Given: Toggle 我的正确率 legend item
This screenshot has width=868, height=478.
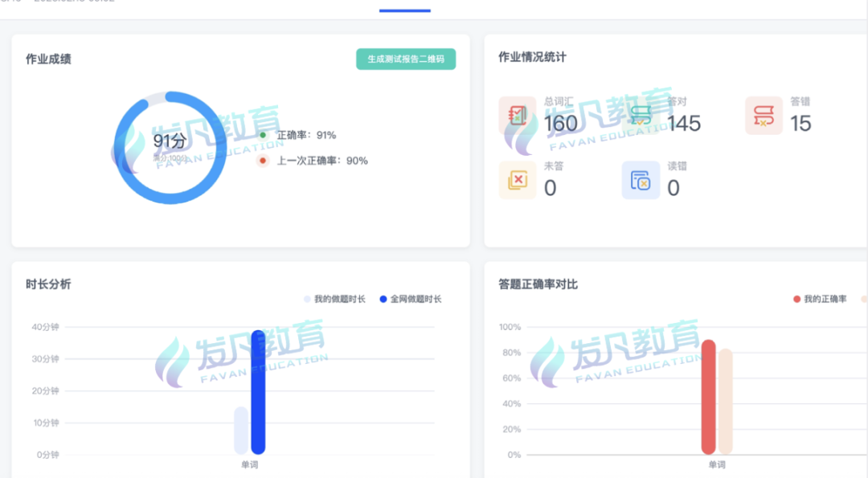Looking at the screenshot, I should tap(820, 300).
